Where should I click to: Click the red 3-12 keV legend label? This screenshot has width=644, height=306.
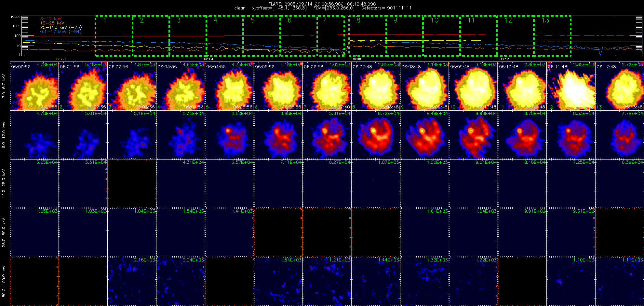click(x=51, y=19)
